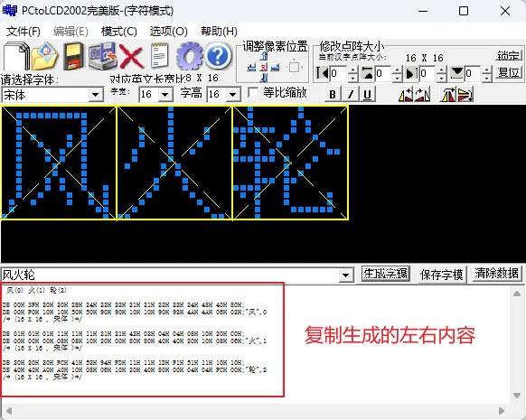Click the New file toolbar icon
Image resolution: width=526 pixels, height=420 pixels.
[15, 56]
